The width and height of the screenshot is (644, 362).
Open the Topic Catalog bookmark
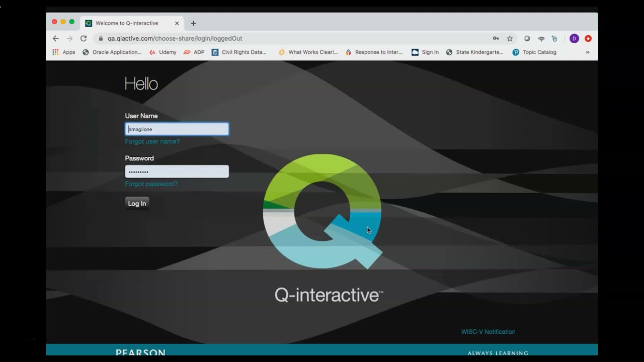click(534, 52)
